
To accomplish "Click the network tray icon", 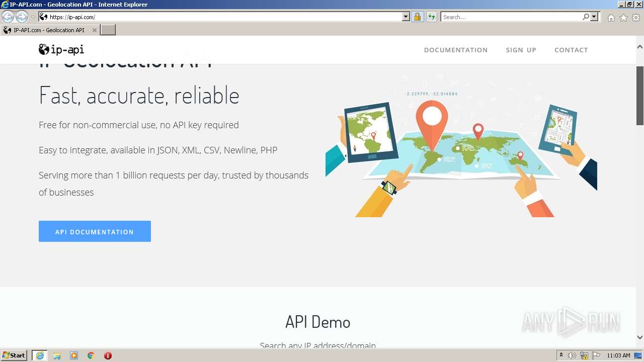I will point(584,355).
